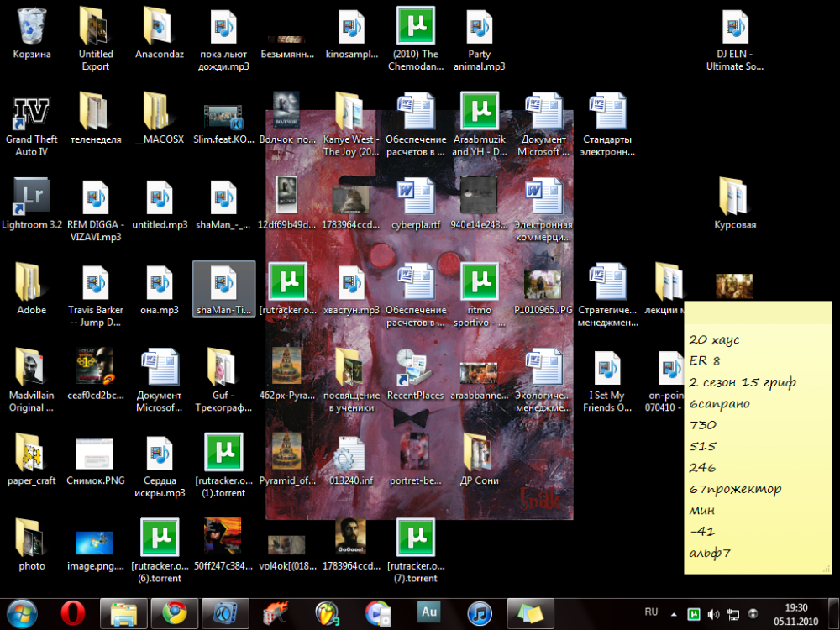840x630 pixels.
Task: Open the ritmo sportivo torrent file
Action: [x=479, y=295]
